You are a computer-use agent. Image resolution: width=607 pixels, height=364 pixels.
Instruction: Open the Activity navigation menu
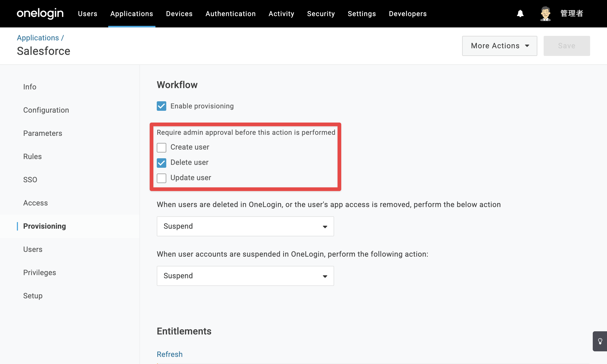tap(281, 14)
